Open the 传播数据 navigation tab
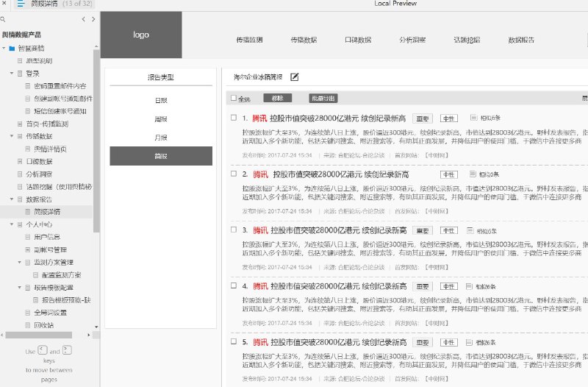 tap(304, 40)
